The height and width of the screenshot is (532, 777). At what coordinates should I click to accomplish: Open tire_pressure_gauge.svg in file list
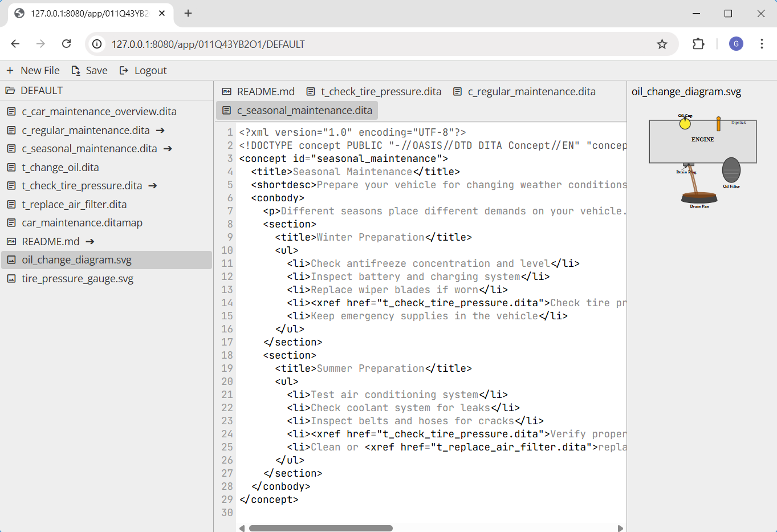coord(78,279)
